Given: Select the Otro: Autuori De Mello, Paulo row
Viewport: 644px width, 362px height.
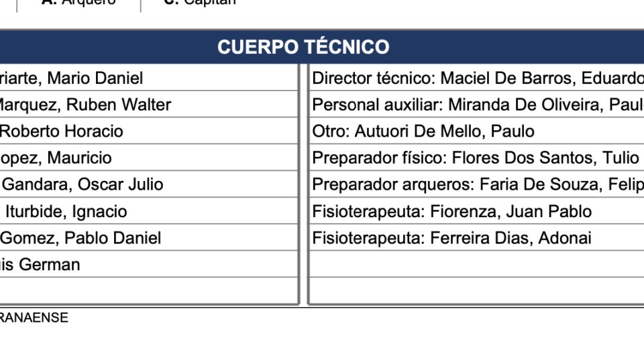Looking at the screenshot, I should 477,131.
